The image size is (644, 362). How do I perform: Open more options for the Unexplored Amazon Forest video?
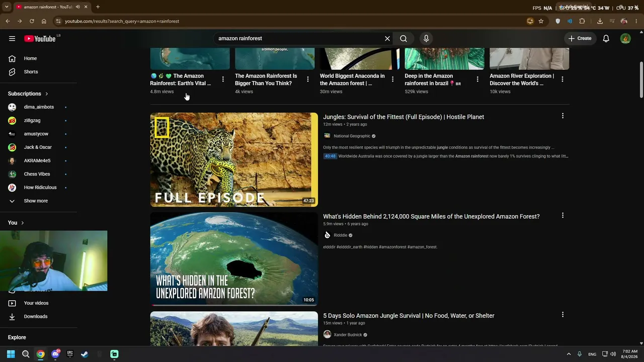coord(562,216)
